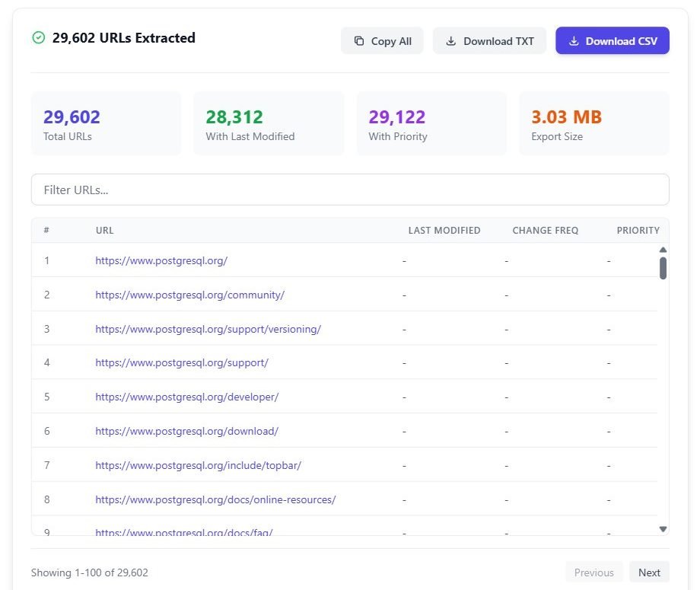This screenshot has height=590, width=700.
Task: Focus the Filter URLs input field
Action: point(350,190)
